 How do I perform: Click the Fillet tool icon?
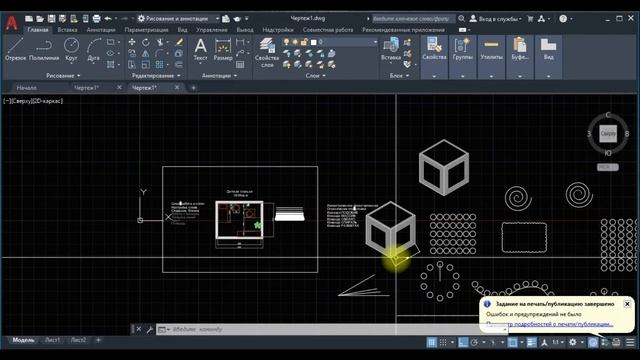click(x=159, y=53)
